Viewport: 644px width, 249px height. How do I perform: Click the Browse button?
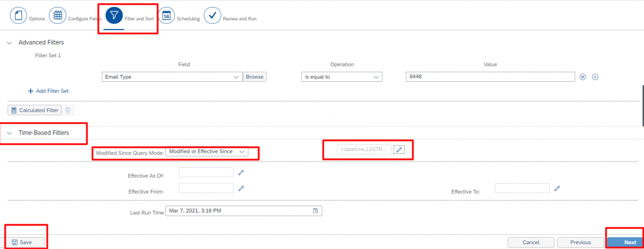pyautogui.click(x=255, y=77)
